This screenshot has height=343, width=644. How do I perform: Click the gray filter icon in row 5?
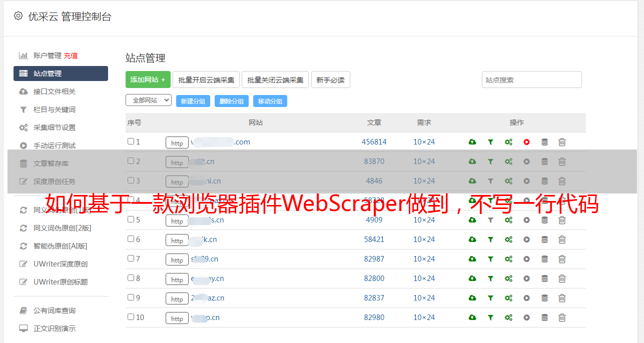(490, 220)
